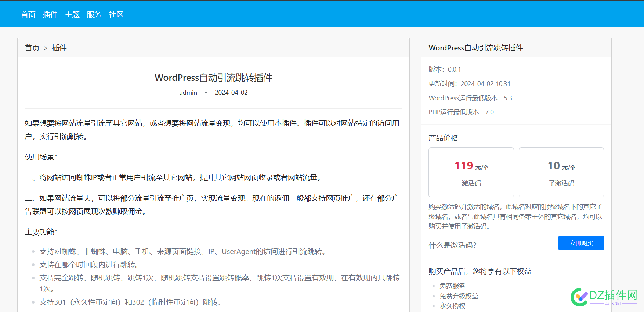Image resolution: width=644 pixels, height=312 pixels.
Task: Click the 免费服务 benefit item
Action: tap(452, 286)
